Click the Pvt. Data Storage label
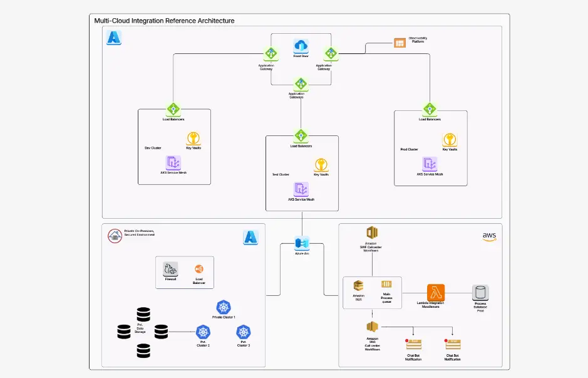588x378 pixels. pos(140,328)
